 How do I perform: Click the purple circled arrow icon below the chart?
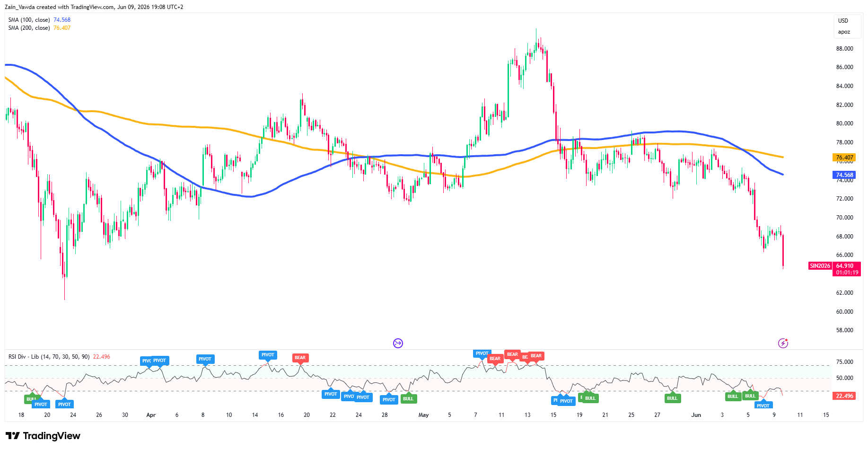click(x=398, y=343)
